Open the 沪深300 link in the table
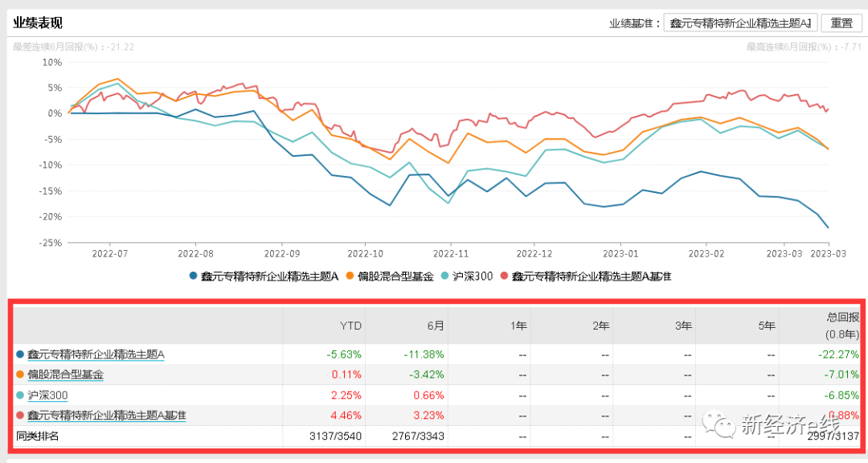Viewport: 868px width, 463px height. tap(47, 395)
